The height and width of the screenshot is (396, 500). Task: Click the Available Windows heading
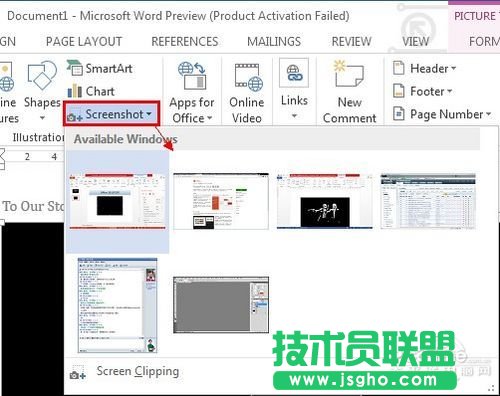[x=126, y=139]
